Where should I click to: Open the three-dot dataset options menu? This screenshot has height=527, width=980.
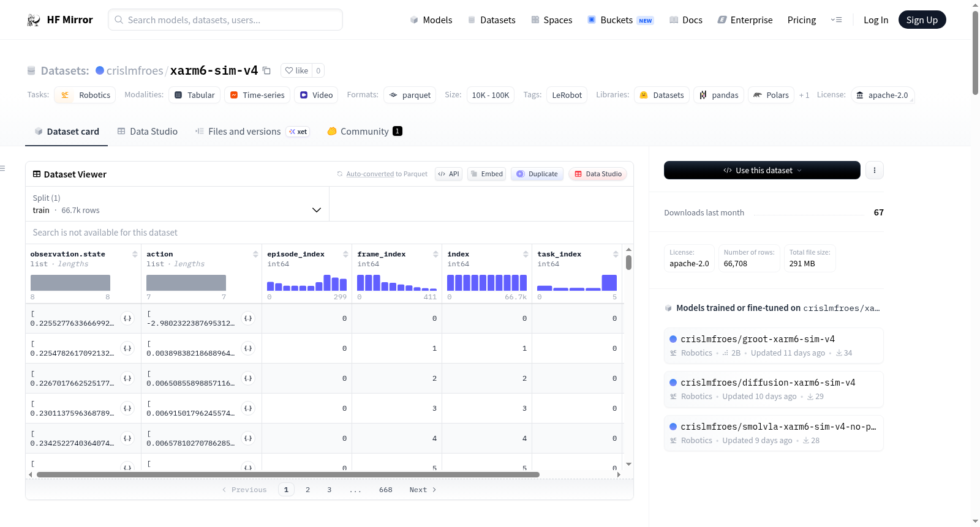pyautogui.click(x=875, y=170)
